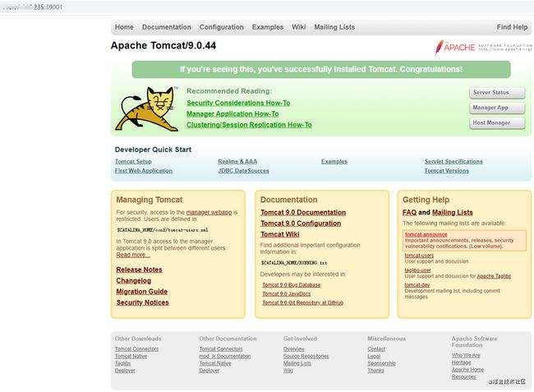The image size is (534, 392).
Task: Open the Examples nav item
Action: [268, 27]
